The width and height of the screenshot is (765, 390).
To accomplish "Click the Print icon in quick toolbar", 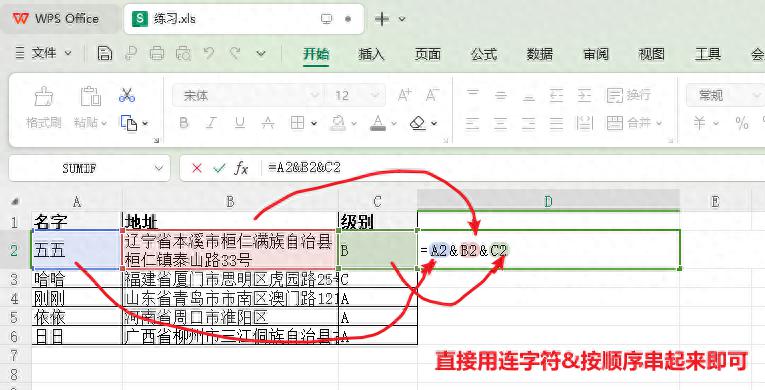I will coord(157,53).
